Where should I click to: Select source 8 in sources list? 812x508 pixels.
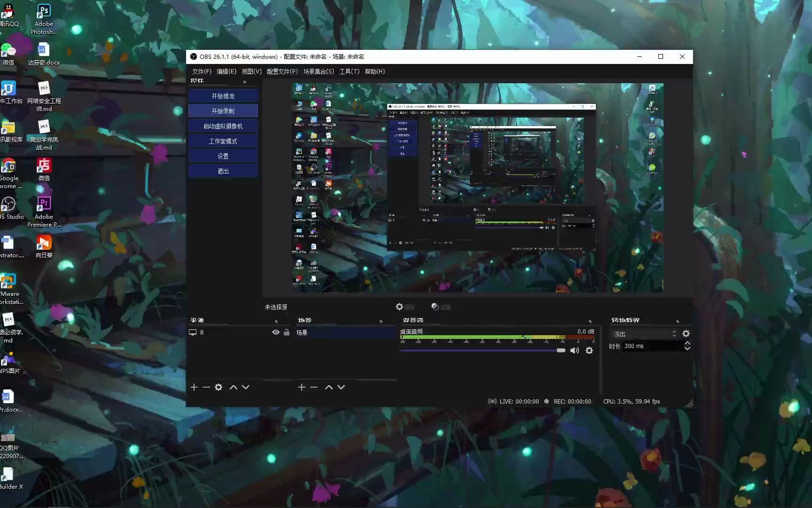[x=240, y=332]
